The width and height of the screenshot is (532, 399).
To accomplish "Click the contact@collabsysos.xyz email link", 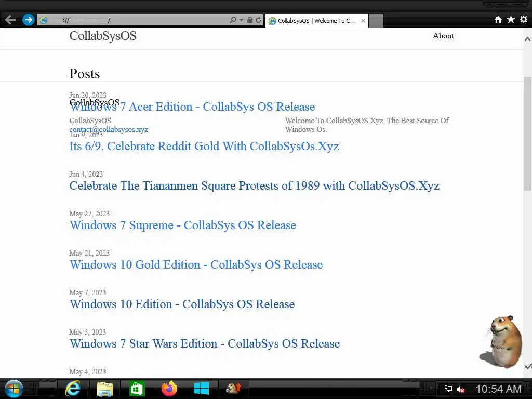I will point(109,129).
